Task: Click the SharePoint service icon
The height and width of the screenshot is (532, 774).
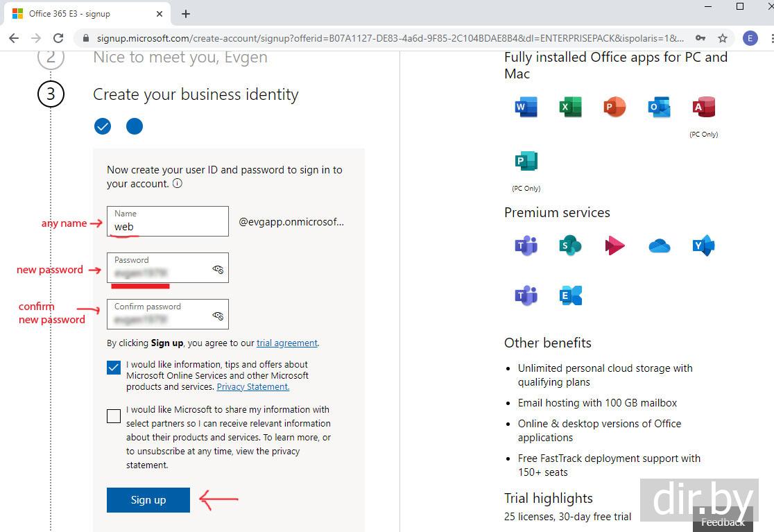Action: (x=570, y=246)
